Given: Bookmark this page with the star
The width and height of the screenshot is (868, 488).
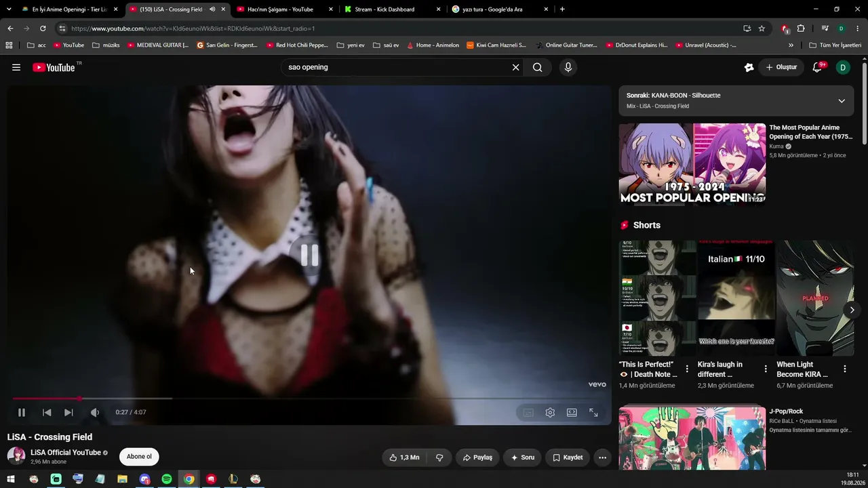Looking at the screenshot, I should 762,28.
